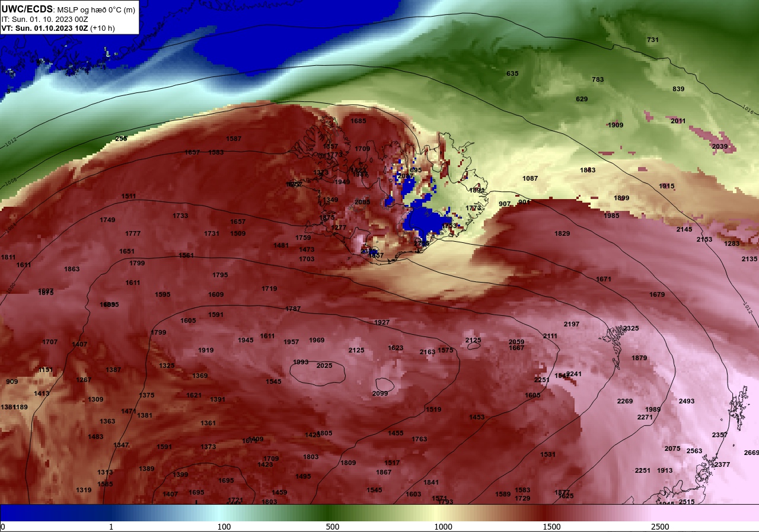Click the map value 2163

428,352
